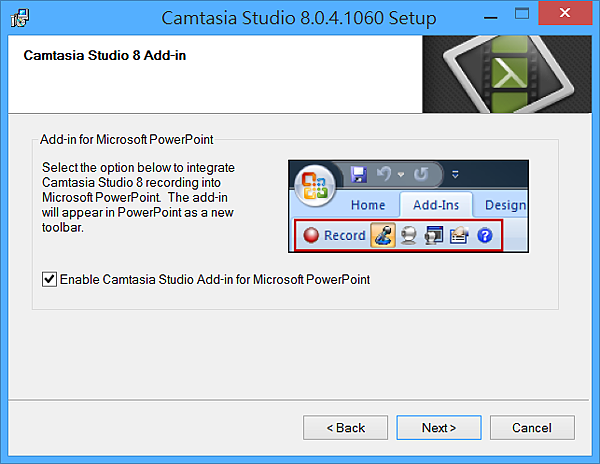Screen dimensions: 600x464
Task: Click the webcam icon in preview toolbar
Action: coord(409,235)
